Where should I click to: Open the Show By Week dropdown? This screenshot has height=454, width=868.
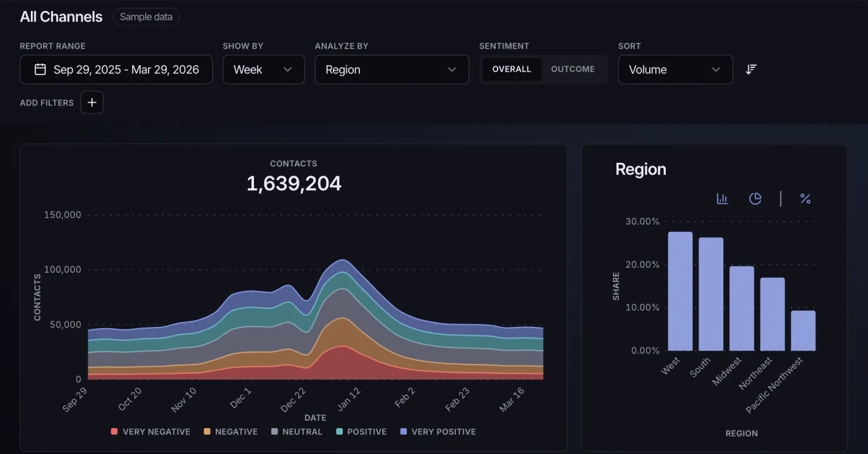pos(264,70)
